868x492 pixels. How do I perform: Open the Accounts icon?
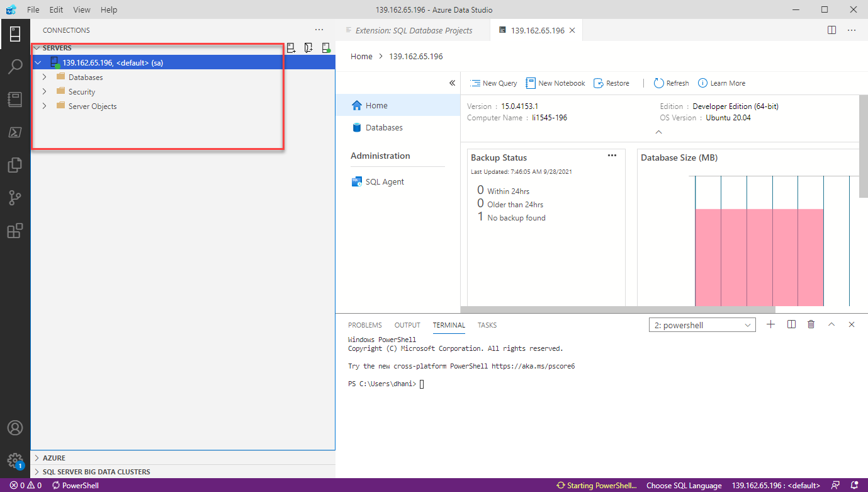pyautogui.click(x=15, y=427)
